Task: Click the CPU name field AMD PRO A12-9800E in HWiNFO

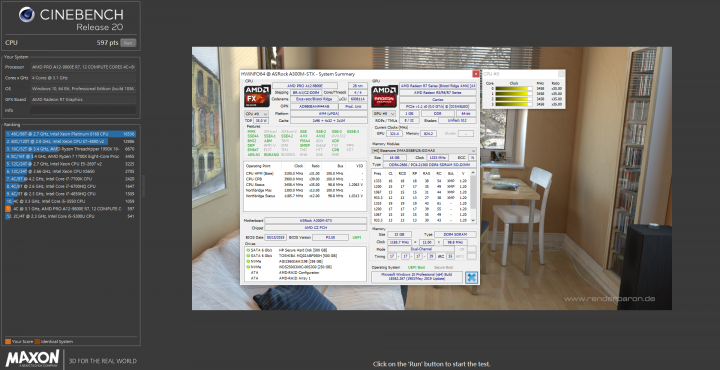Action: coord(305,86)
